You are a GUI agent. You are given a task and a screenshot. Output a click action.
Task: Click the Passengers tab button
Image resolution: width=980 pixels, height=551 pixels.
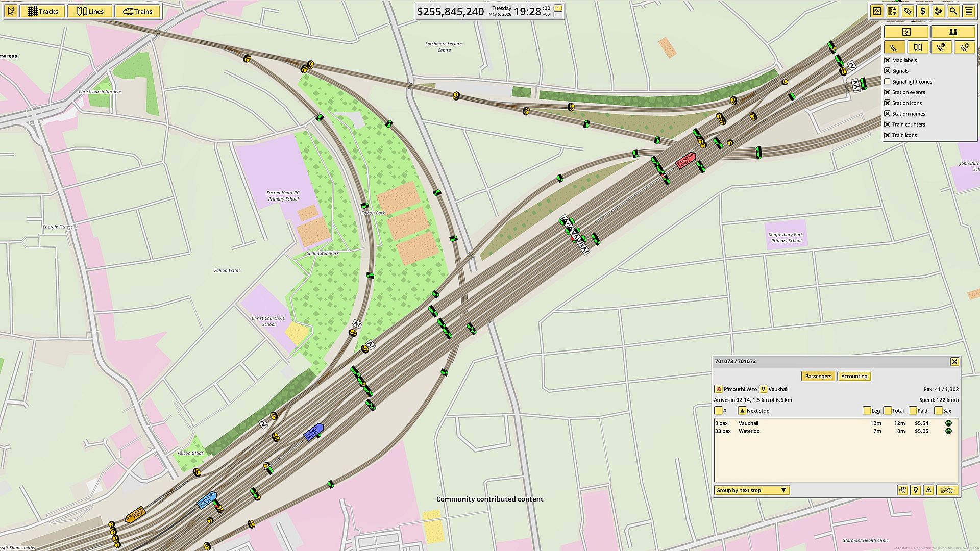click(818, 377)
